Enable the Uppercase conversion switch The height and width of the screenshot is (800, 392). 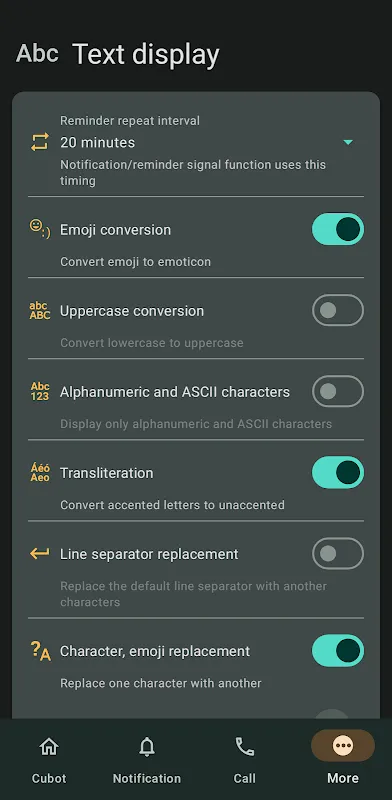pos(338,310)
